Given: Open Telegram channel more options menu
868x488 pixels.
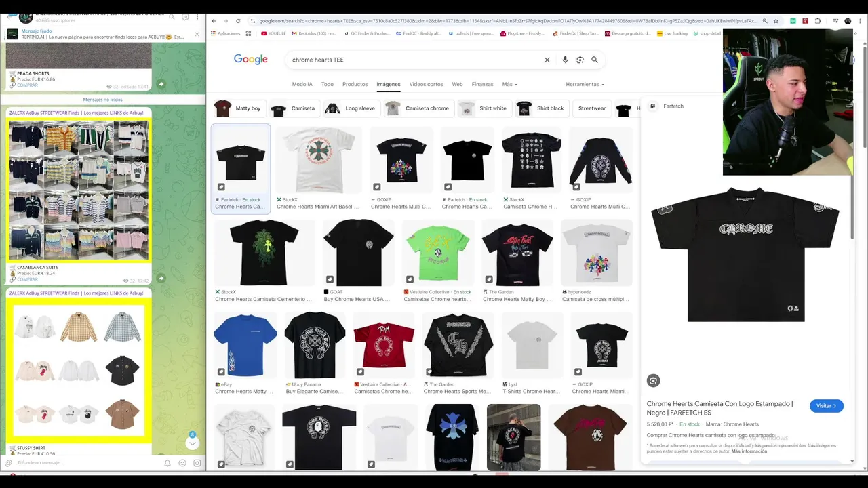Looking at the screenshot, I should (198, 17).
